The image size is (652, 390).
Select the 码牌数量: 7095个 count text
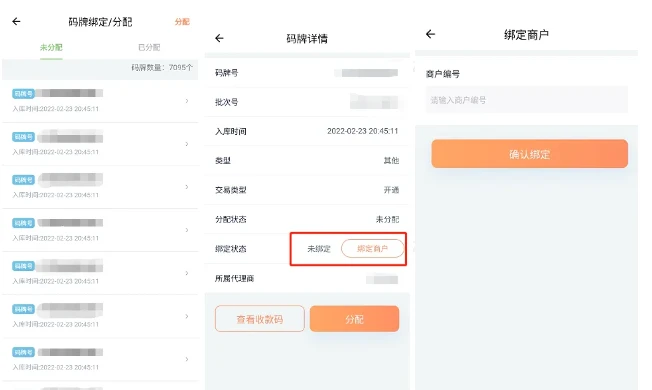click(162, 67)
